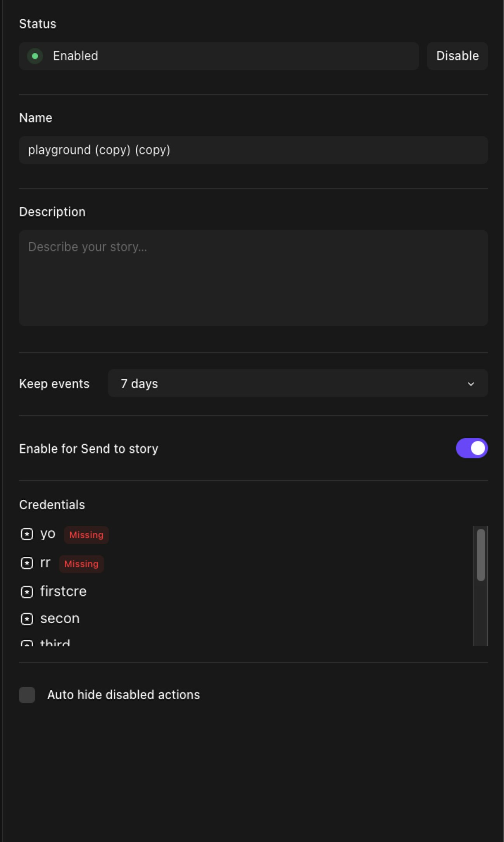504x842 pixels.
Task: Click the green Enabled status indicator
Action: [35, 56]
